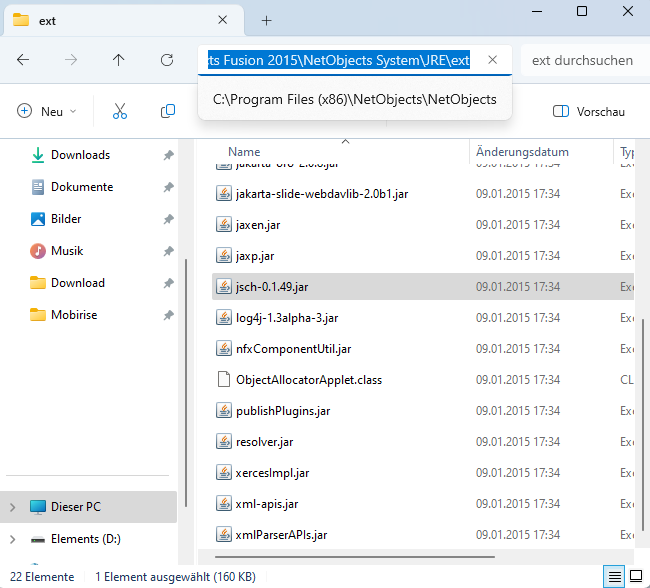Switch to large icons view layout

click(637, 577)
